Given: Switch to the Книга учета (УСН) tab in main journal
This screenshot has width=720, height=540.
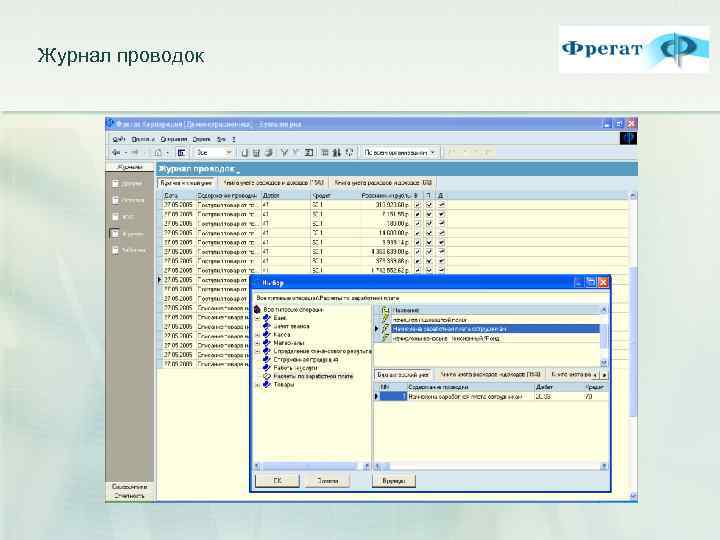Looking at the screenshot, I should (273, 183).
